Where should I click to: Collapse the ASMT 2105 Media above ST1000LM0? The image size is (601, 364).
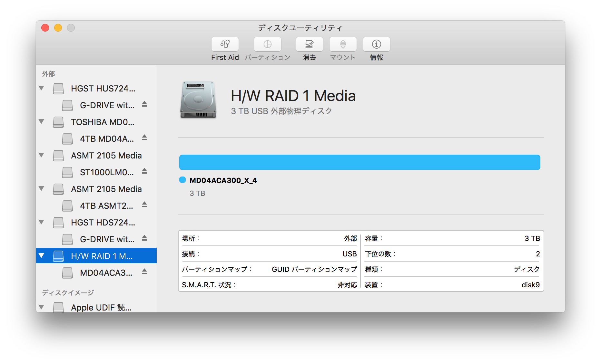tap(41, 155)
